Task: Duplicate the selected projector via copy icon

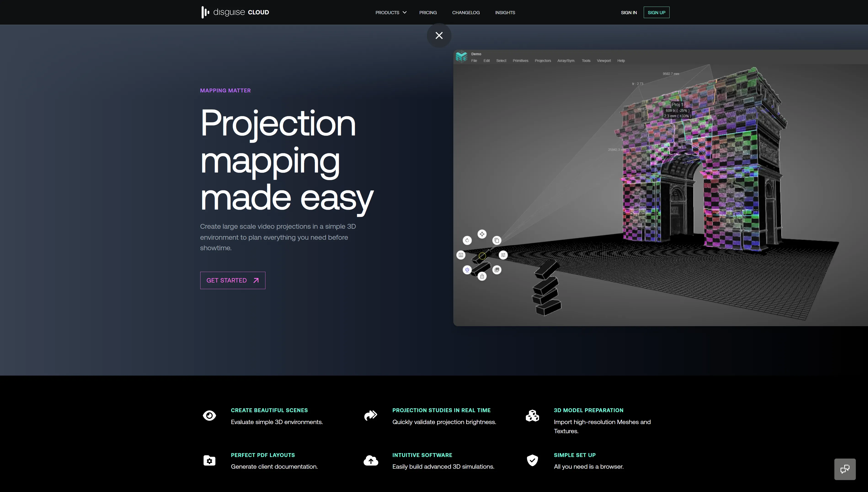Action: (x=497, y=240)
